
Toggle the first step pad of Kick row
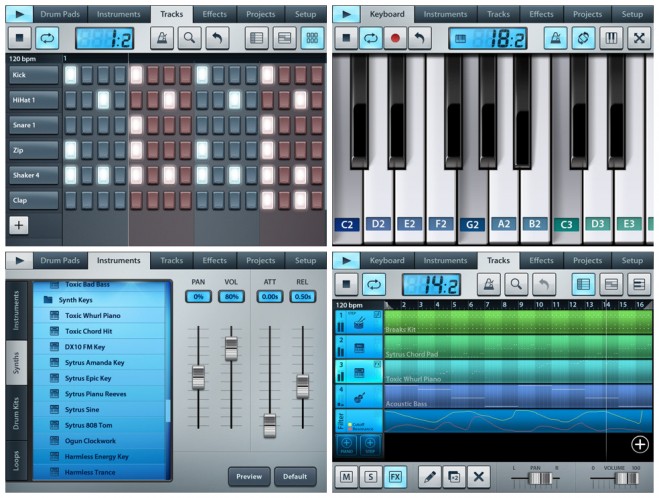[71, 75]
